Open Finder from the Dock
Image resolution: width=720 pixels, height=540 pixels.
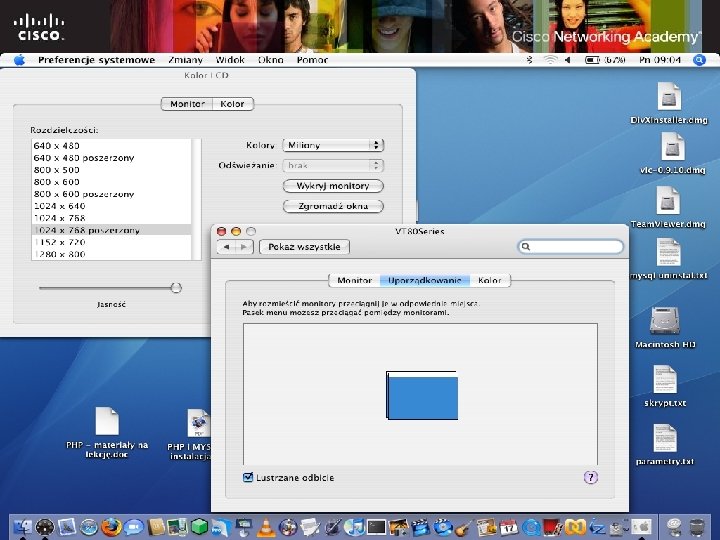point(22,526)
